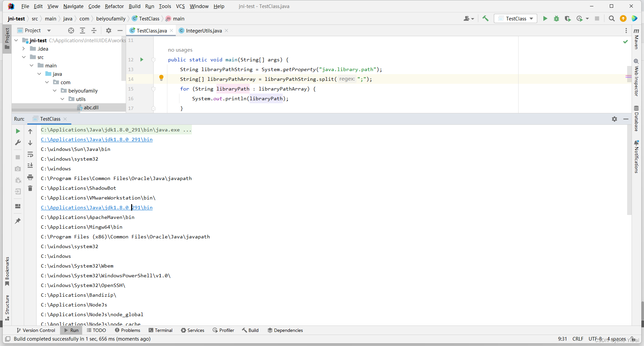Start debugging with the bug icon
Viewport: 644px width, 346px height.
pos(556,18)
